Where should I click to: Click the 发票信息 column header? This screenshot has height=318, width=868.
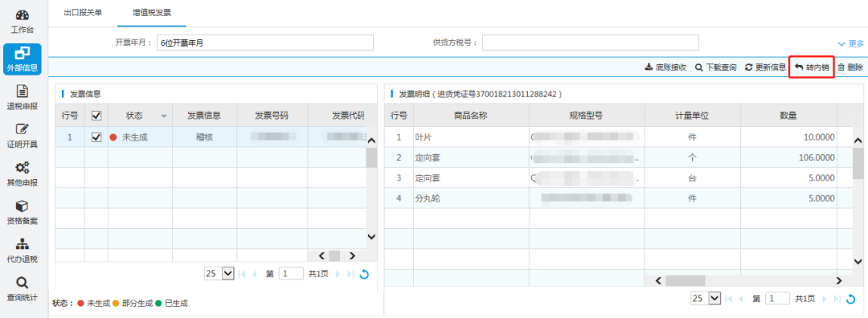tap(204, 116)
